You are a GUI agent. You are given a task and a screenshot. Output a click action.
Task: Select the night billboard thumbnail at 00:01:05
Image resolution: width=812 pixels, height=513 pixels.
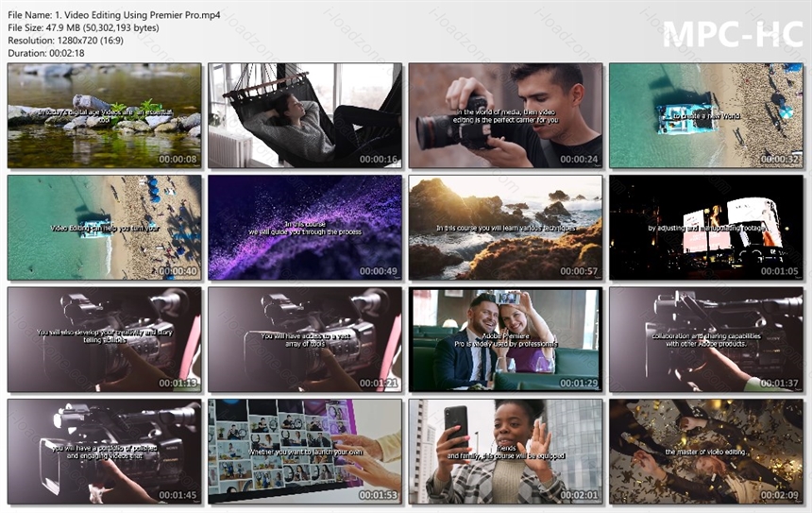point(706,228)
